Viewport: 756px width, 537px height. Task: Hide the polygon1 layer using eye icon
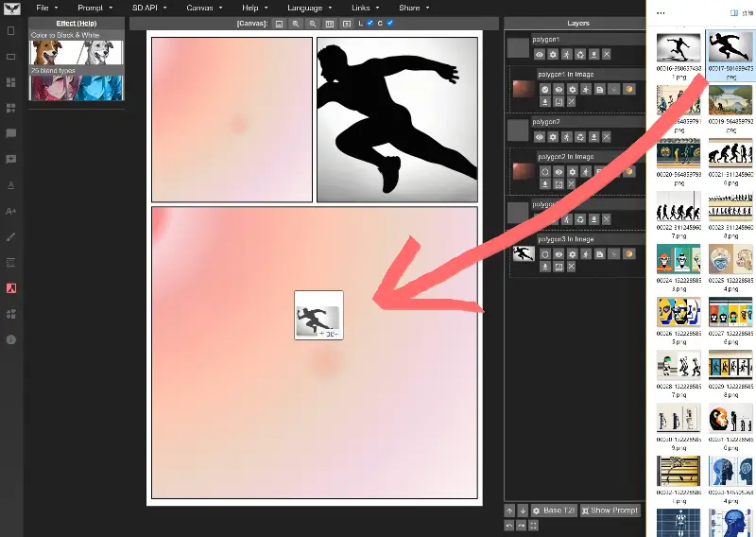click(540, 56)
